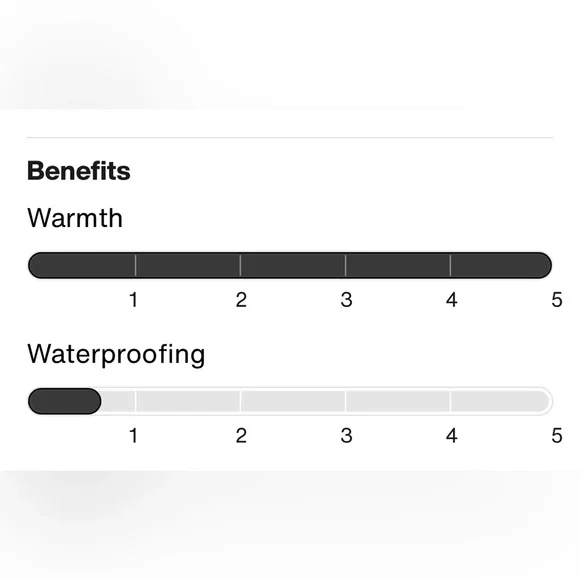The width and height of the screenshot is (580, 580).
Task: Select second segment of Warmth bar
Action: pyautogui.click(x=188, y=265)
